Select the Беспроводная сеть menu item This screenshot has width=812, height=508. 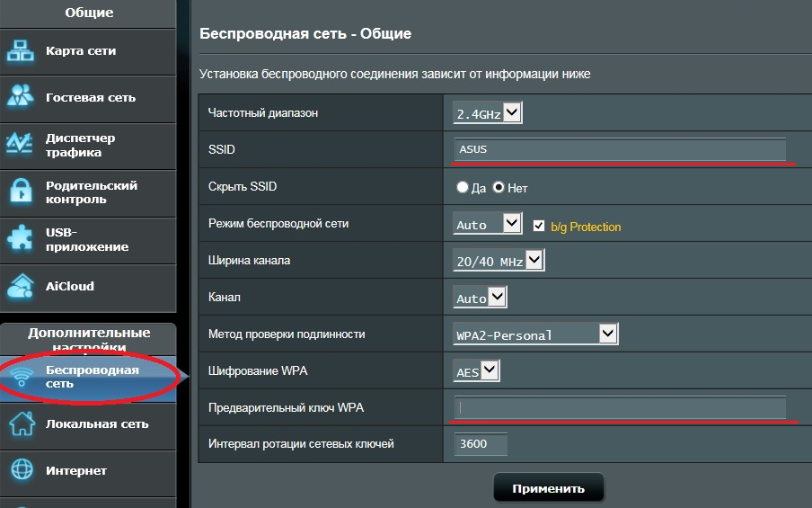(x=88, y=379)
